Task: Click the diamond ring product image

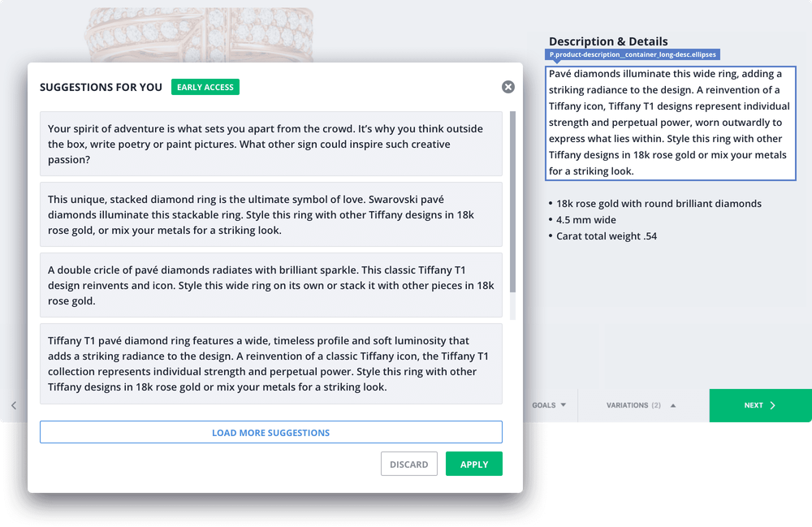Action: [x=200, y=35]
